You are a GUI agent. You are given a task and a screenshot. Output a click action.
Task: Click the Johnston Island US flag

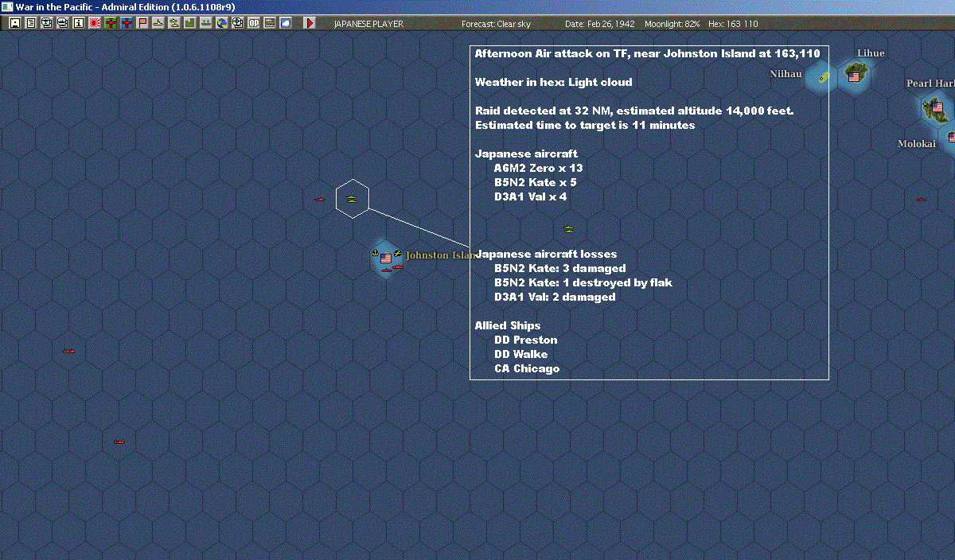(x=387, y=259)
